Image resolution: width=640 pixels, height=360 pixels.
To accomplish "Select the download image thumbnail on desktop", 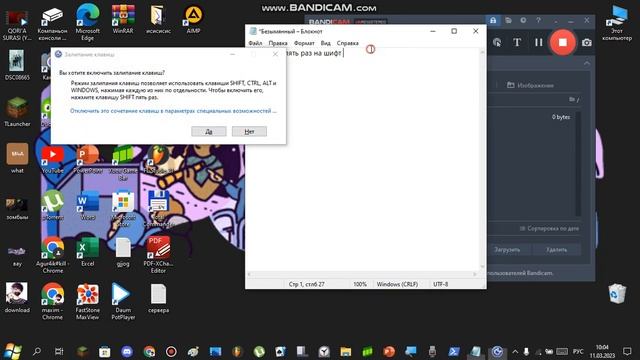I will (x=17, y=298).
